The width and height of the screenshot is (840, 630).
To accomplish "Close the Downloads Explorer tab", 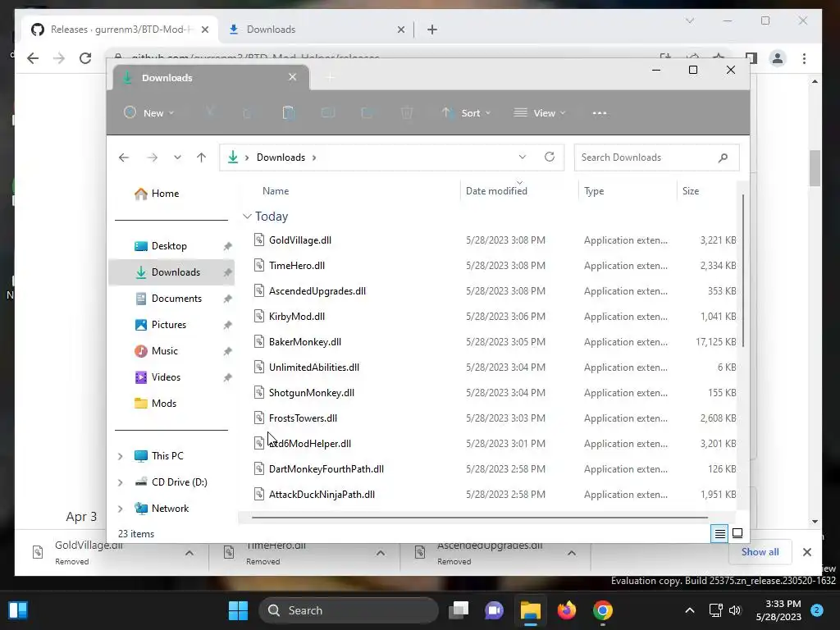I will (x=293, y=77).
